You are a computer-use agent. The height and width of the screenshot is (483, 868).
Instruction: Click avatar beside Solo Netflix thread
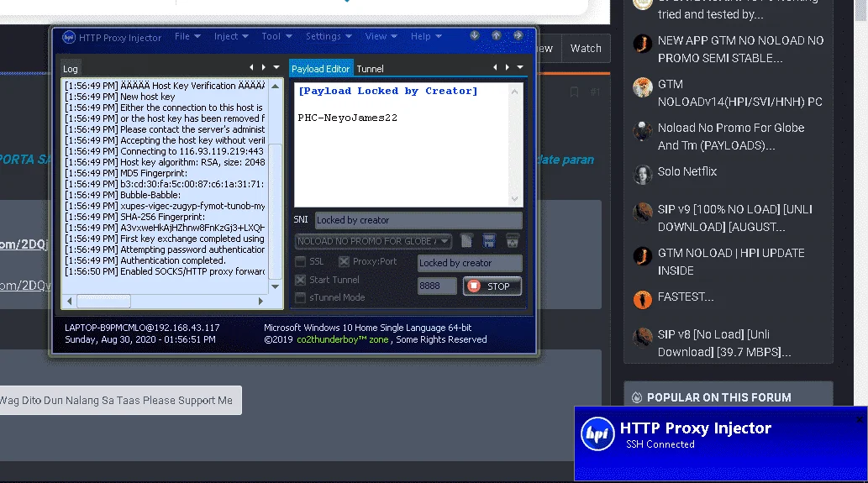tap(643, 174)
